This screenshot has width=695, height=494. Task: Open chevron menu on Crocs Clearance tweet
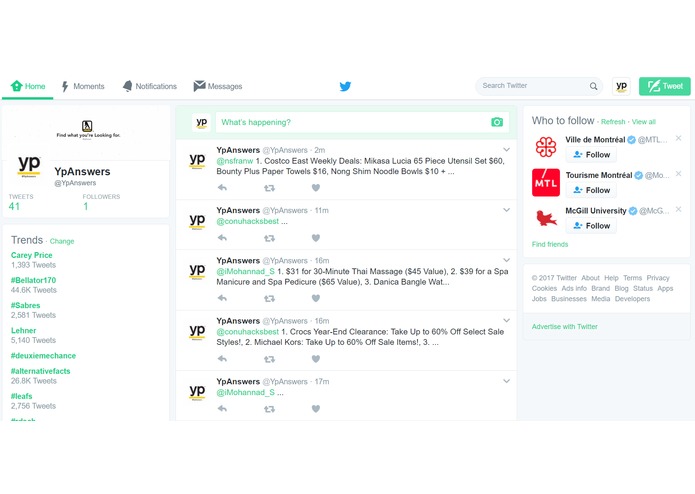coord(506,320)
